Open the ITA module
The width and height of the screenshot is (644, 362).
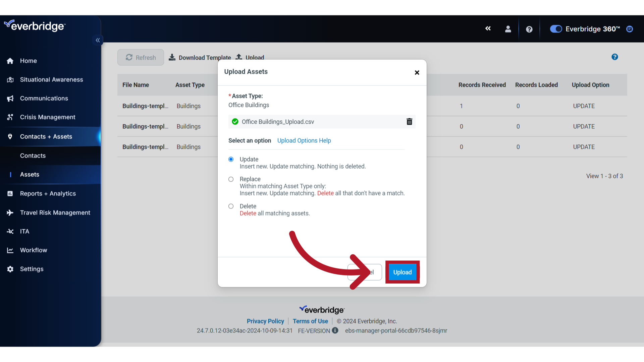point(24,231)
